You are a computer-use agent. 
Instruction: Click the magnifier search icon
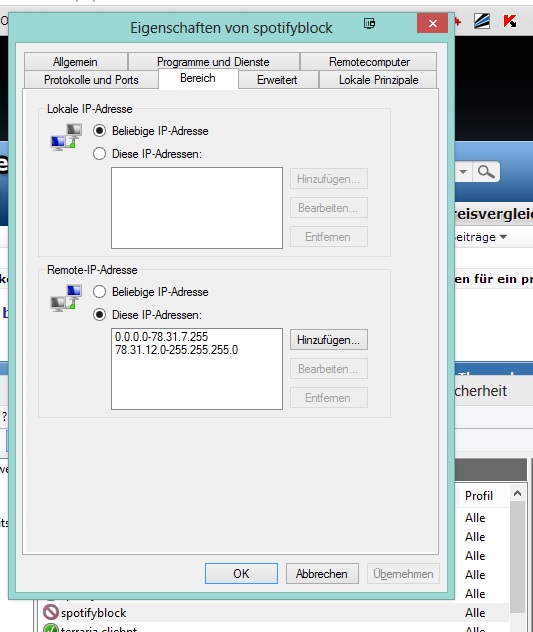pyautogui.click(x=486, y=172)
